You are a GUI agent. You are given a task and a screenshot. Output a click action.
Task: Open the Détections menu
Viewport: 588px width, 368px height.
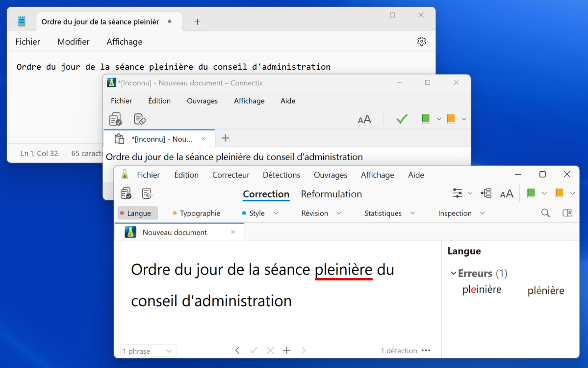(x=281, y=175)
